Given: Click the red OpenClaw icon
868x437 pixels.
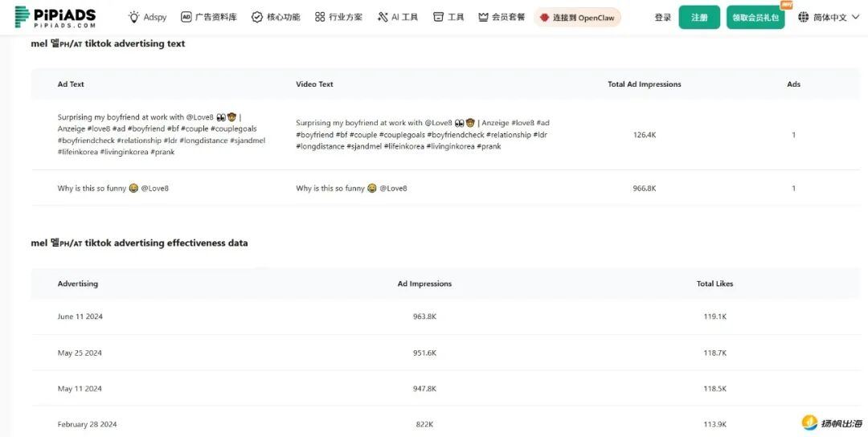Looking at the screenshot, I should pyautogui.click(x=545, y=18).
